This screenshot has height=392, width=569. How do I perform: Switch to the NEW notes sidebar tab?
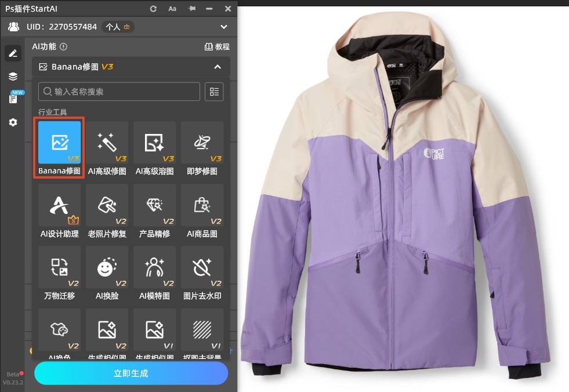pyautogui.click(x=13, y=99)
